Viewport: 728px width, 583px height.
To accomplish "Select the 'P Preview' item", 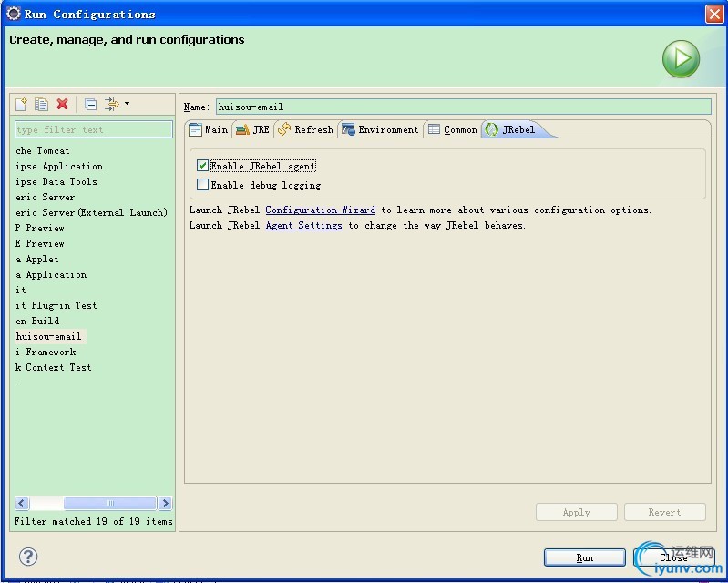I will click(39, 228).
